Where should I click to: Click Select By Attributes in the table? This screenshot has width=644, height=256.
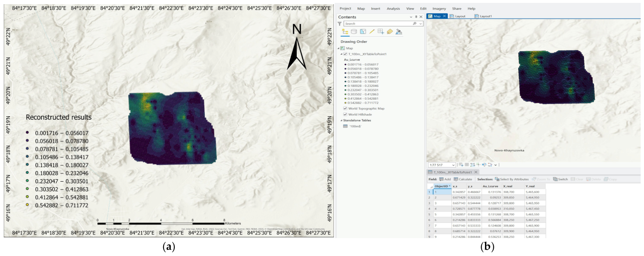(512, 179)
